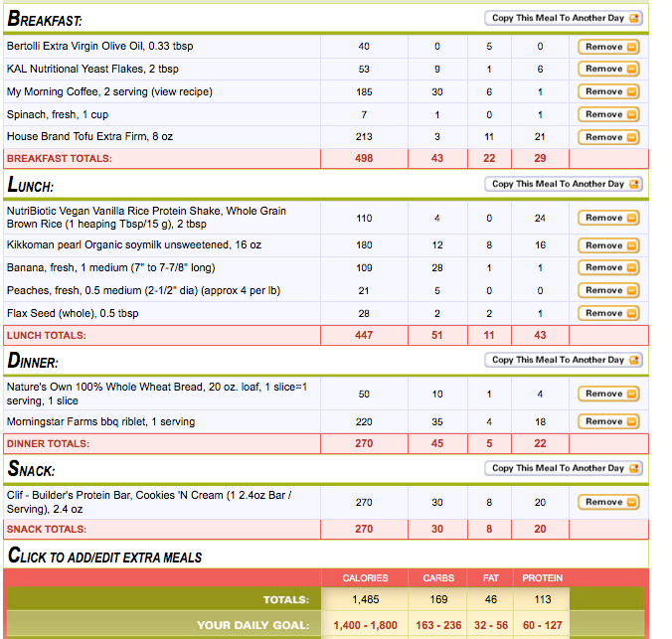Remove Morningstar Farms bbq riblet

click(x=607, y=421)
